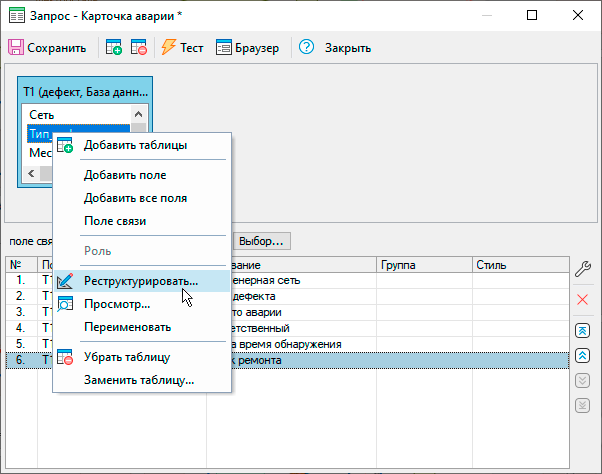
Task: Move row up one position arrow icon
Action: coord(582,355)
